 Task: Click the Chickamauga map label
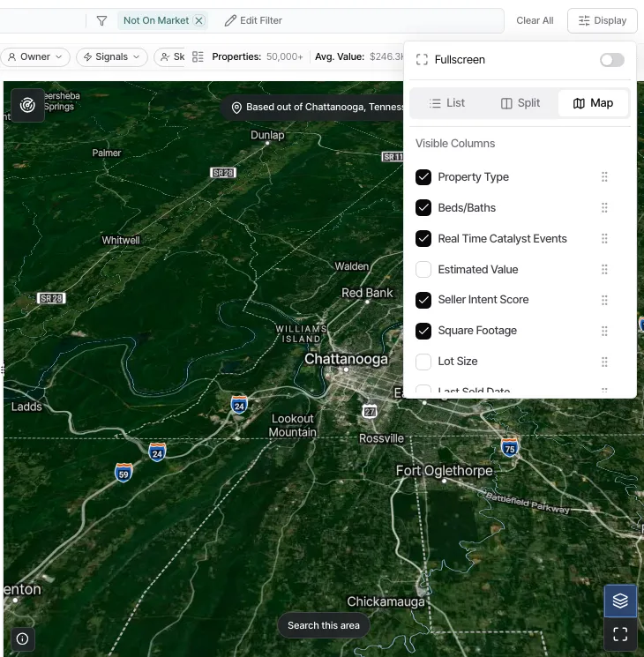click(x=386, y=601)
